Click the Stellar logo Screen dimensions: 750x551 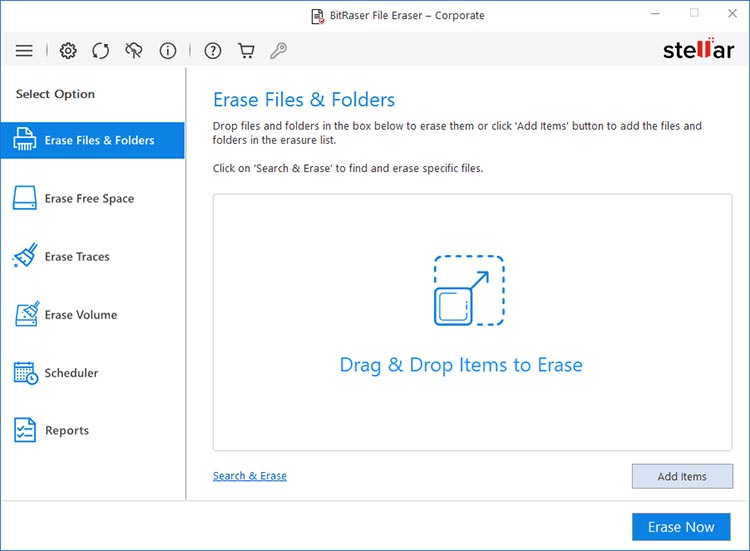(698, 49)
